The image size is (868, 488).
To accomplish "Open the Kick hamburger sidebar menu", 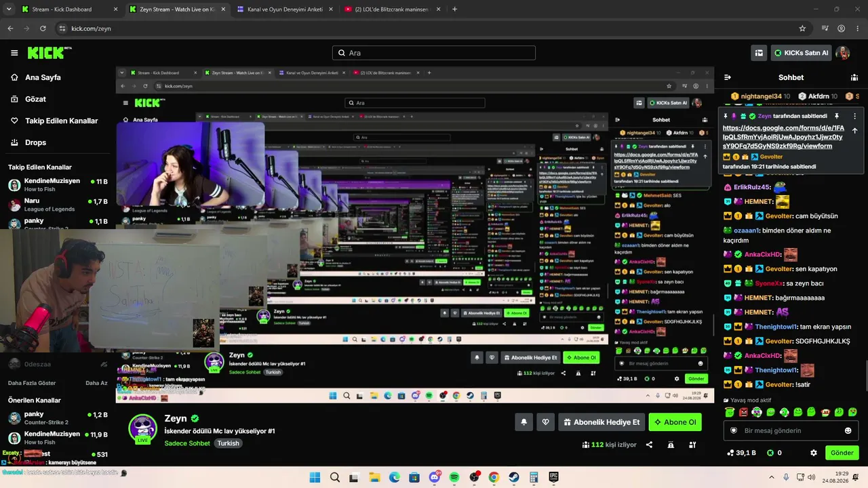I will (14, 53).
